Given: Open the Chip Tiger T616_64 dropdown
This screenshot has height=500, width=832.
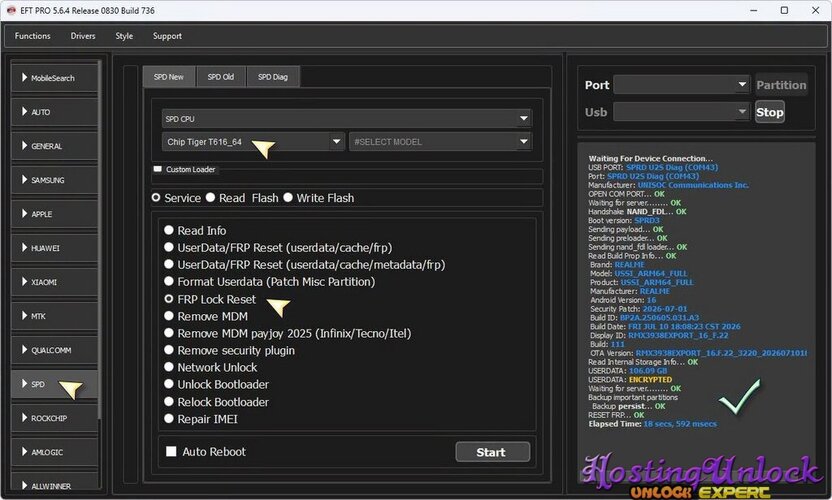Looking at the screenshot, I should click(253, 142).
